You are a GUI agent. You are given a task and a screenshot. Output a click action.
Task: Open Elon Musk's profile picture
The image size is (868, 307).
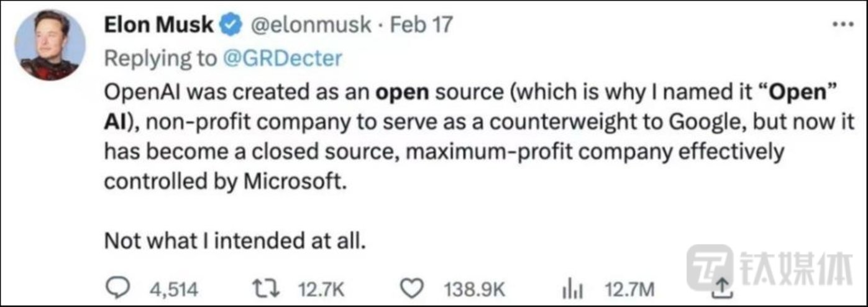(x=50, y=45)
